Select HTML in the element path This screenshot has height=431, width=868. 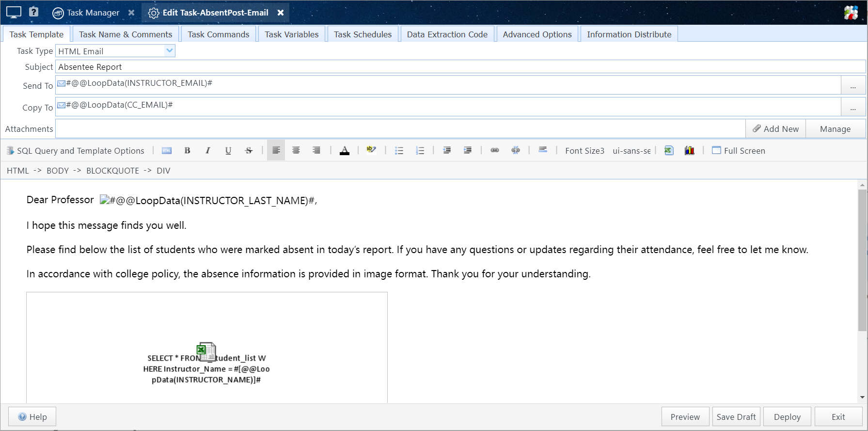tap(18, 171)
